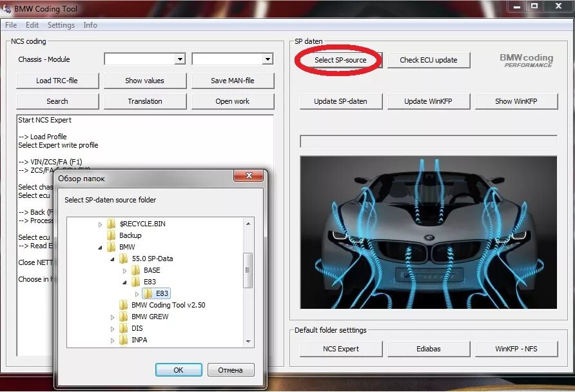Click the BMW folder icon in tree
Viewport: 575px width, 392px height.
pos(111,247)
